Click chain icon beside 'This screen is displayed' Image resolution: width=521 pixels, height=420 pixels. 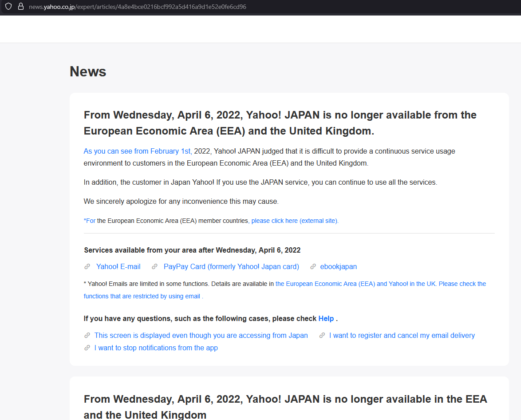[x=87, y=335]
